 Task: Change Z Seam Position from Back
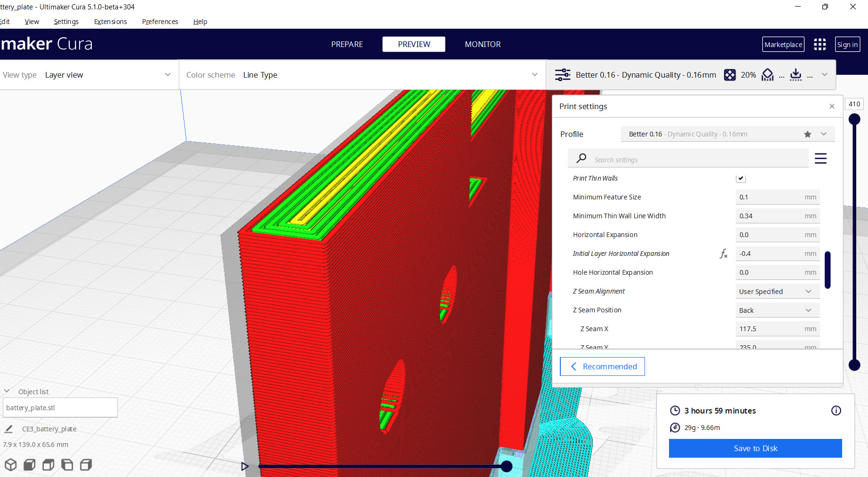pos(777,310)
